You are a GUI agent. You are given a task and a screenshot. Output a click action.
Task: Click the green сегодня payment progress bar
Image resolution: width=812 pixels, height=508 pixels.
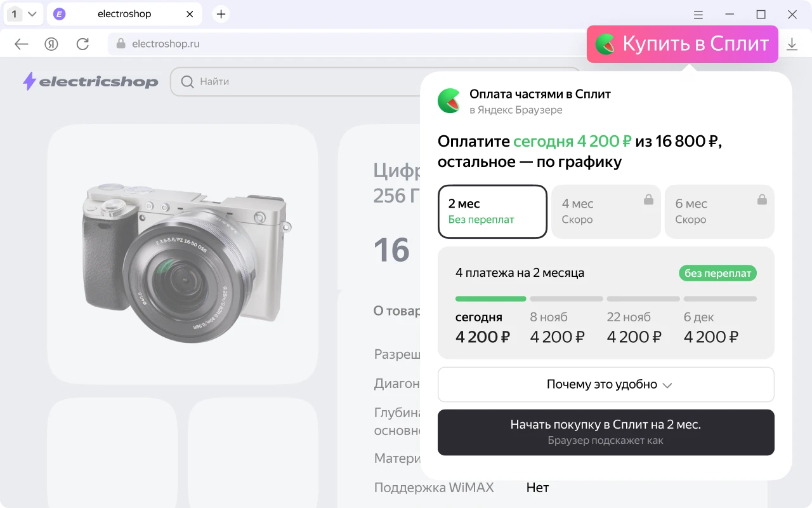coord(491,298)
